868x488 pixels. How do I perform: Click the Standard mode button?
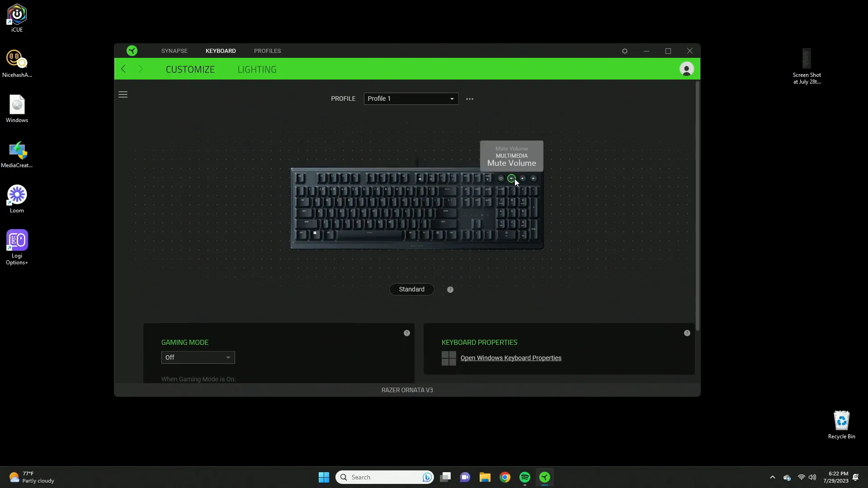pos(411,289)
